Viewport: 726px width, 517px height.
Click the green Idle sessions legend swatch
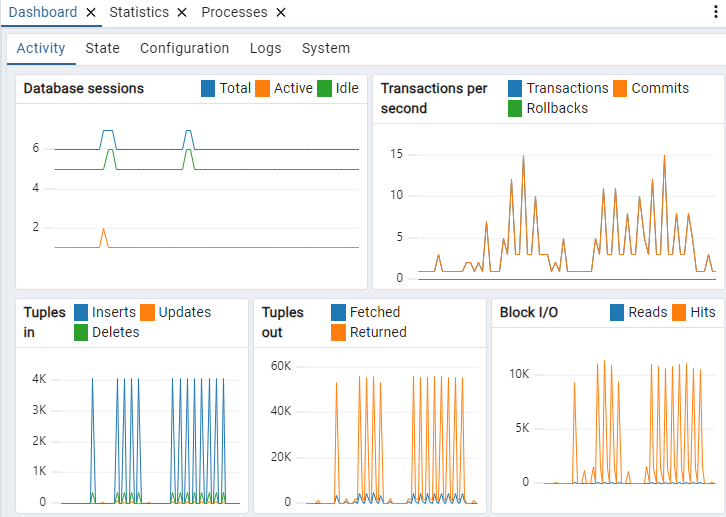(325, 89)
